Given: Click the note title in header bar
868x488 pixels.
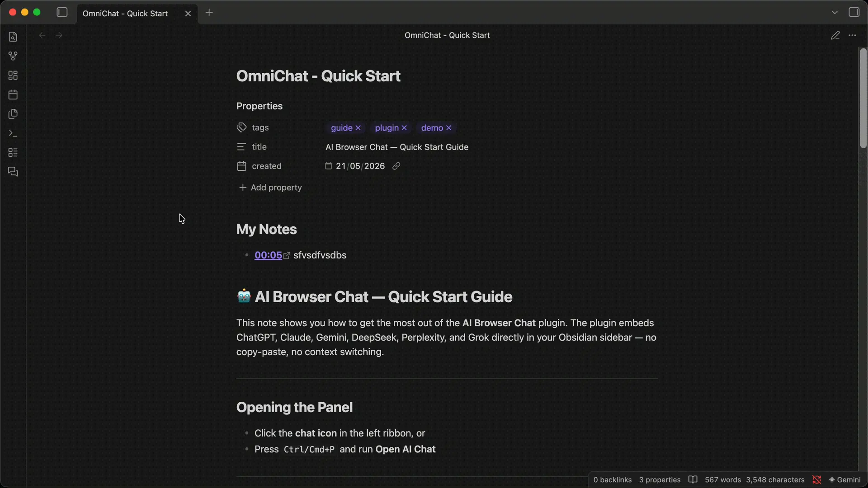Looking at the screenshot, I should pyautogui.click(x=447, y=35).
